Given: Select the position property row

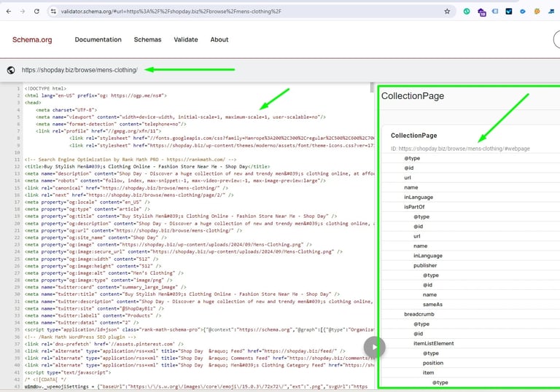Looking at the screenshot, I should 471,363.
